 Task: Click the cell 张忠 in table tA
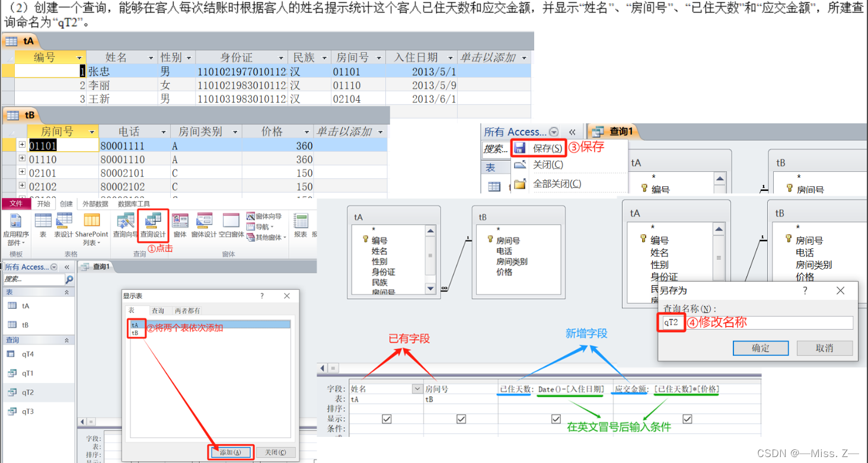tap(122, 71)
